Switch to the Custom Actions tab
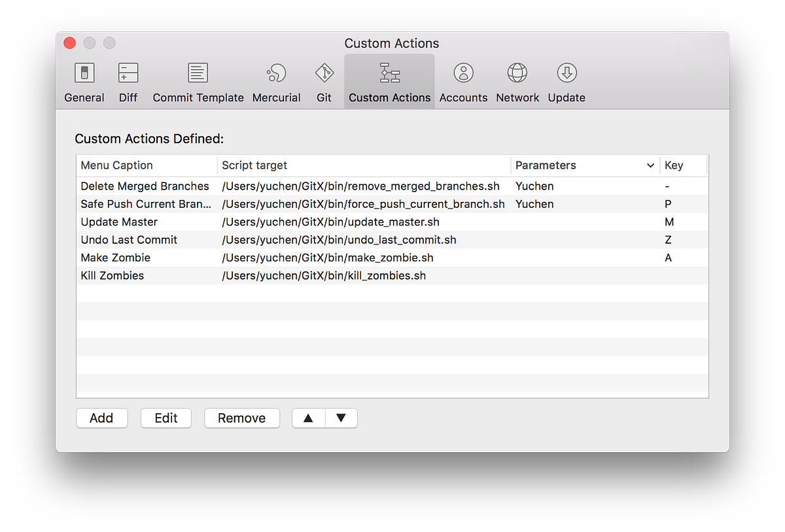Viewport: 785px width, 532px height. (x=389, y=81)
